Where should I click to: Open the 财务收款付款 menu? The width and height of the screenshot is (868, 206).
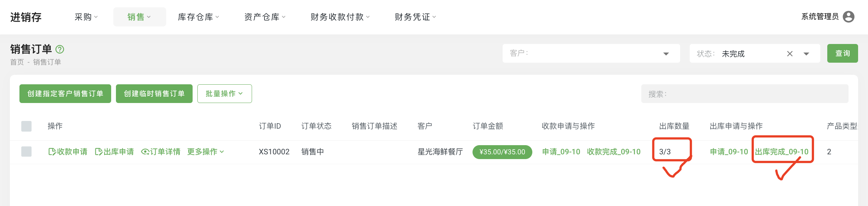[340, 17]
